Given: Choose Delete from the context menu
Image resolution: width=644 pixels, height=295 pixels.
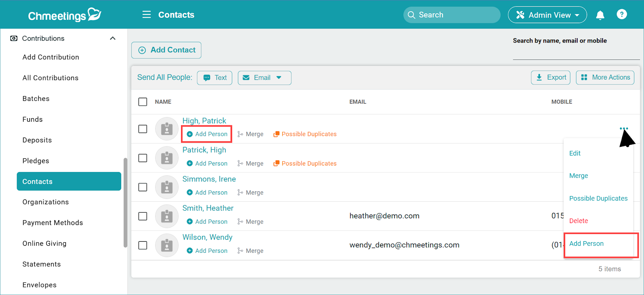Looking at the screenshot, I should pos(578,221).
